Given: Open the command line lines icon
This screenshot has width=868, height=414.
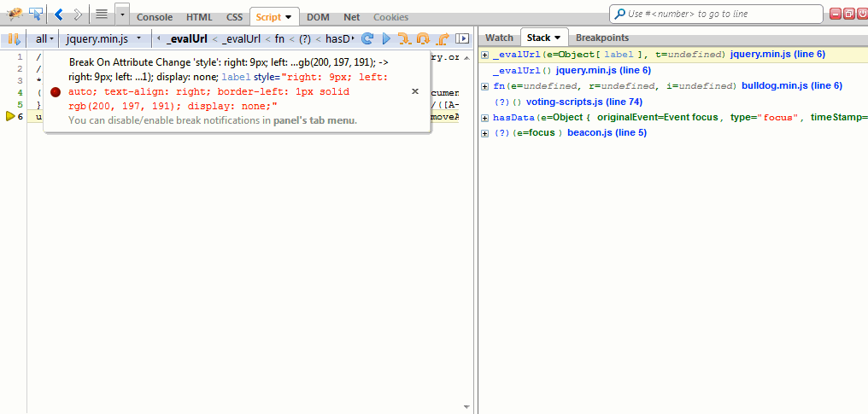Looking at the screenshot, I should click(101, 15).
